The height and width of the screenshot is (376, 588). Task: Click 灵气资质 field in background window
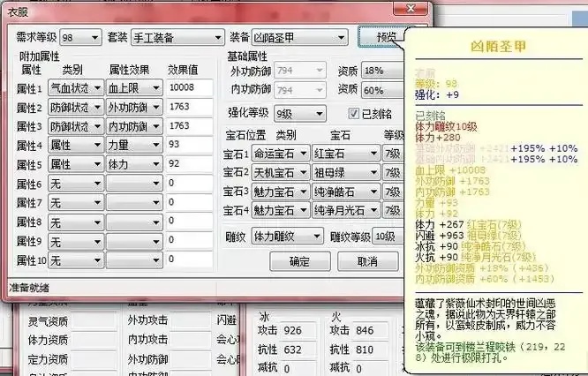93,321
